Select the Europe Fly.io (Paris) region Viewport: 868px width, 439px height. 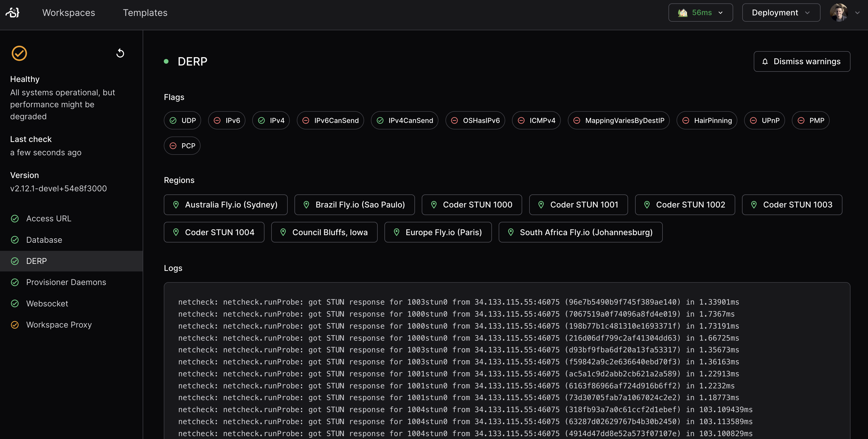pos(438,232)
